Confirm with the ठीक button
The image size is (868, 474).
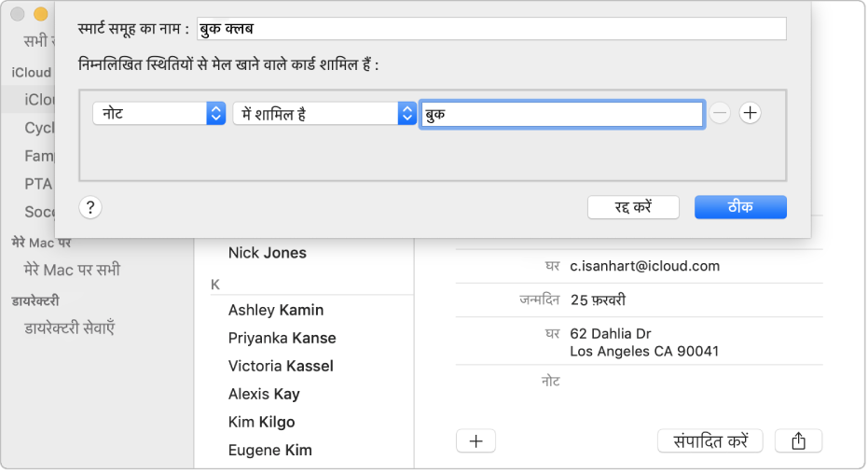tap(740, 208)
